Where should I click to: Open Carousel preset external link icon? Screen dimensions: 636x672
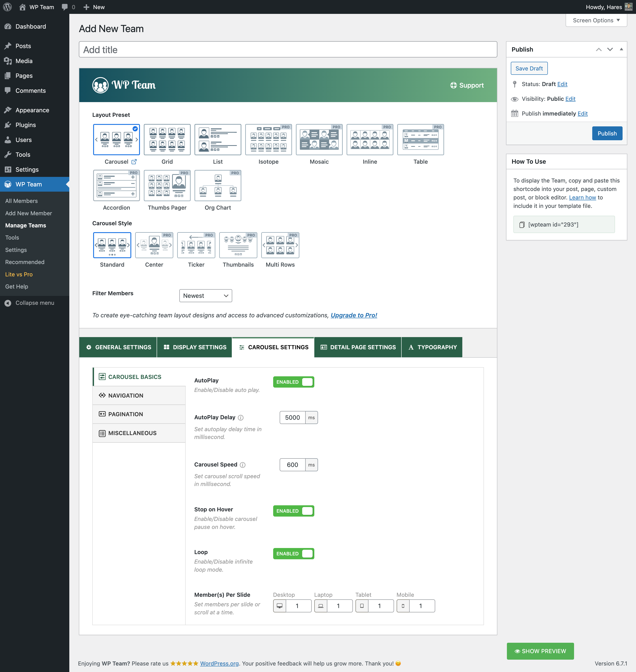(134, 162)
